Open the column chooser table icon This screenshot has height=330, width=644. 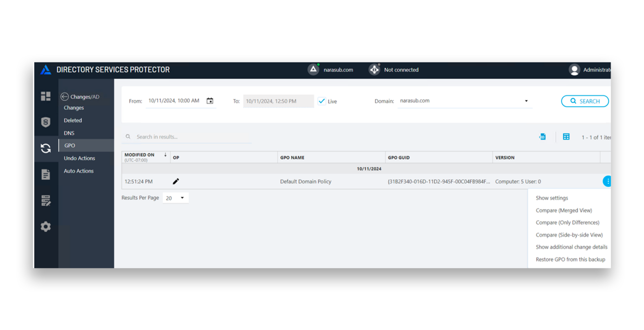coord(566,136)
